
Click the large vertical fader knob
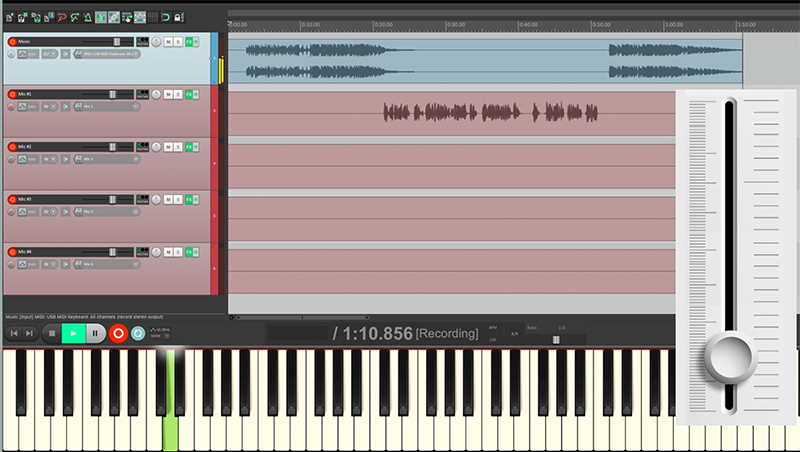[729, 355]
